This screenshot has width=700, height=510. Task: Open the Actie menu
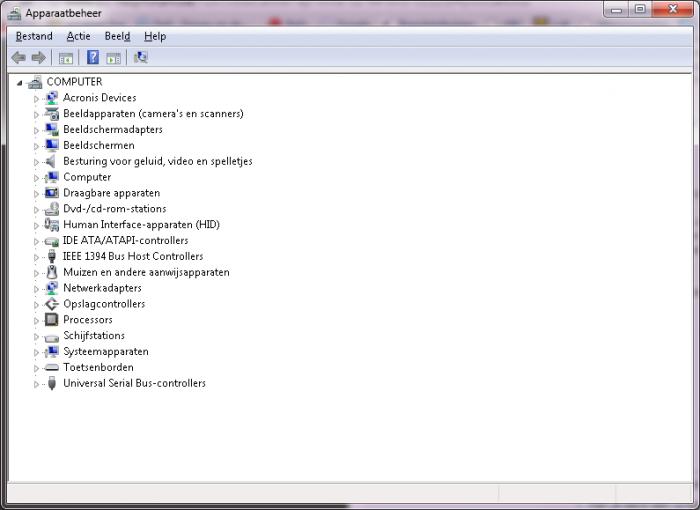(79, 36)
